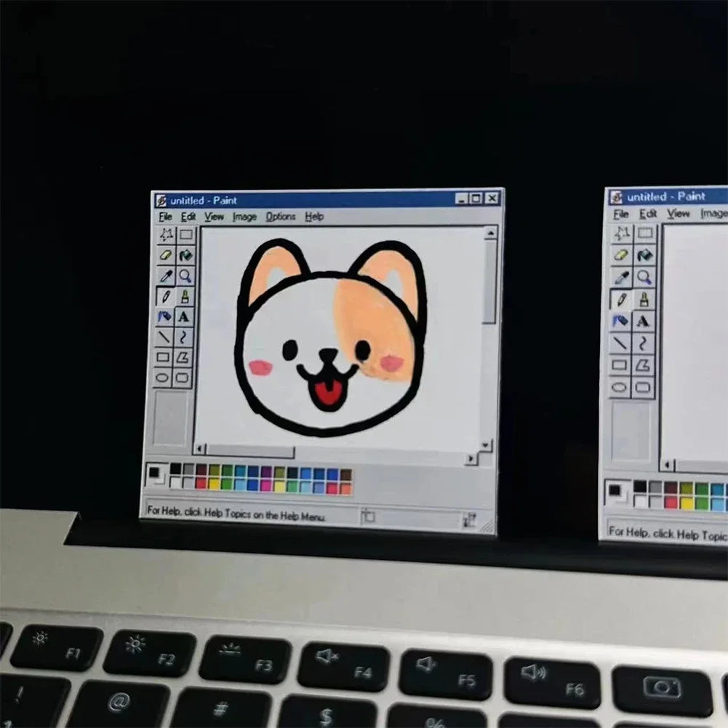
Task: Pick the yellow swatch in right Paint palette
Action: [x=687, y=503]
